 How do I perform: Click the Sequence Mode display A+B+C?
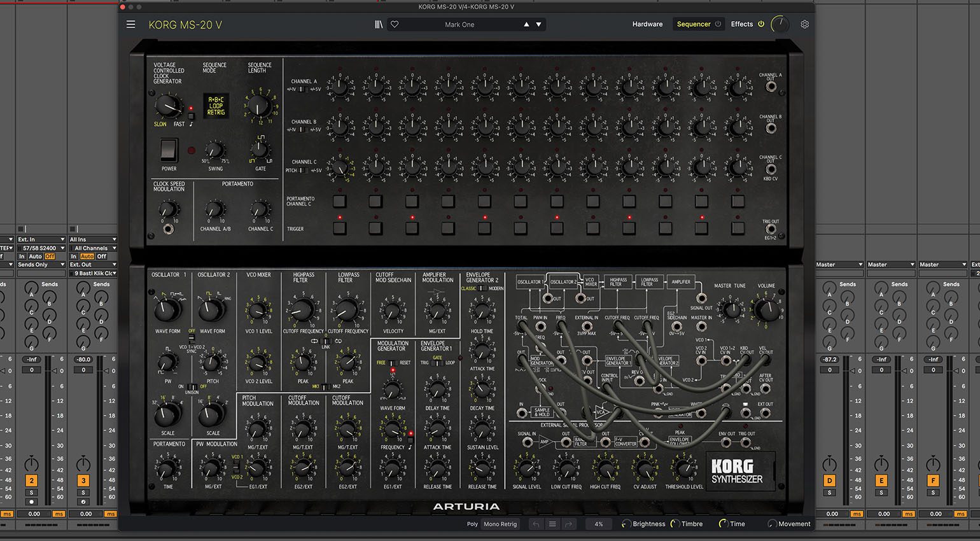tap(216, 106)
